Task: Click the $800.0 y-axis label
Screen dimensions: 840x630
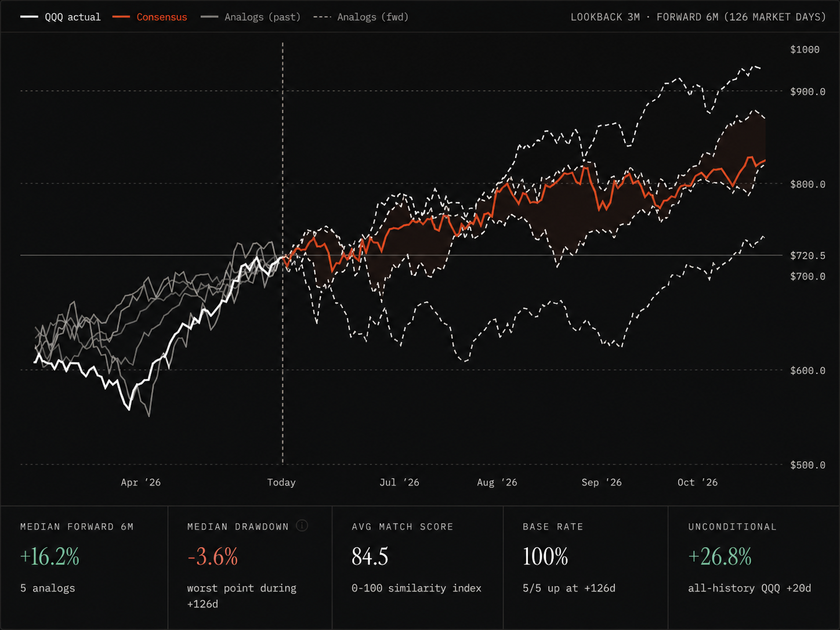Action: [x=808, y=184]
